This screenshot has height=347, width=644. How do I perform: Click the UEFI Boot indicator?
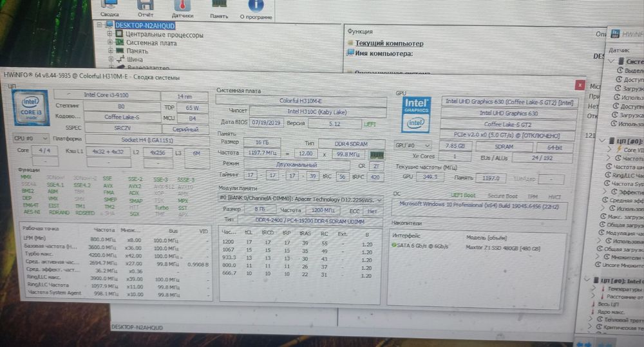[x=463, y=196]
